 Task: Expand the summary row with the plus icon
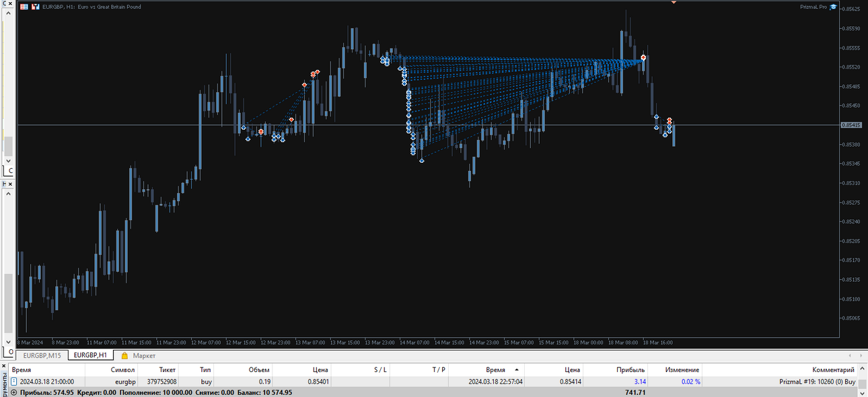coord(13,392)
